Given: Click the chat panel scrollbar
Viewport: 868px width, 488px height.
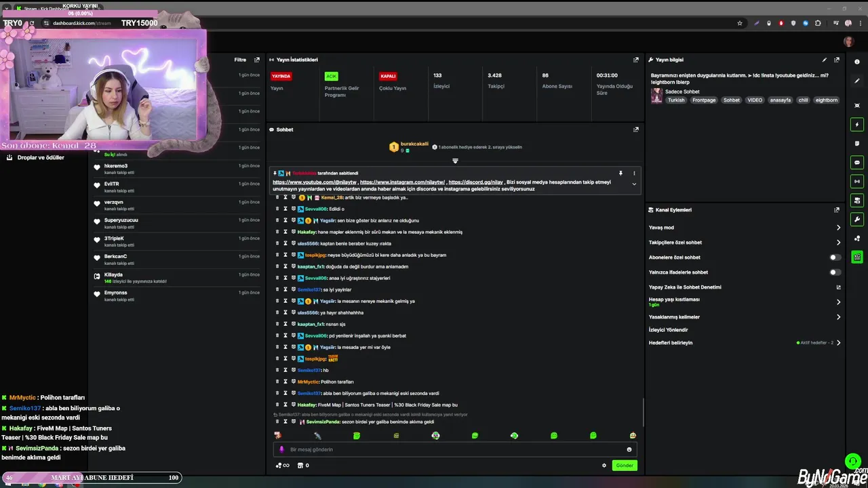Looking at the screenshot, I should (644, 413).
